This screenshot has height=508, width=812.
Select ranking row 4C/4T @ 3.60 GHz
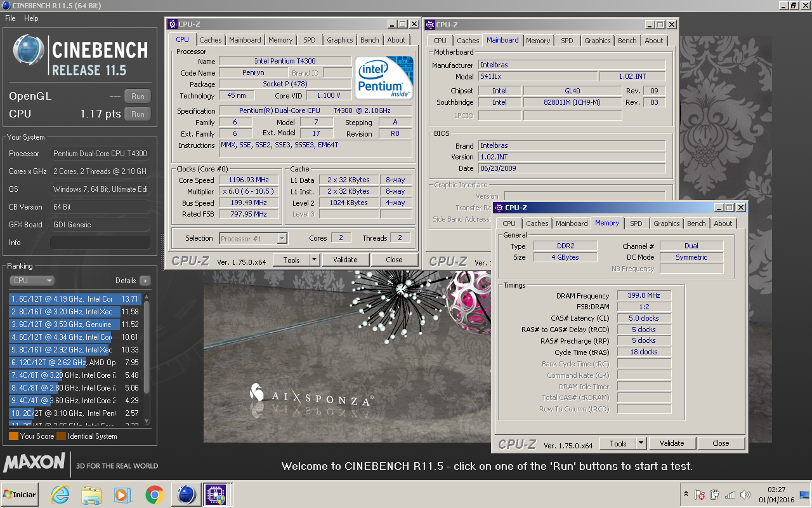click(75, 400)
